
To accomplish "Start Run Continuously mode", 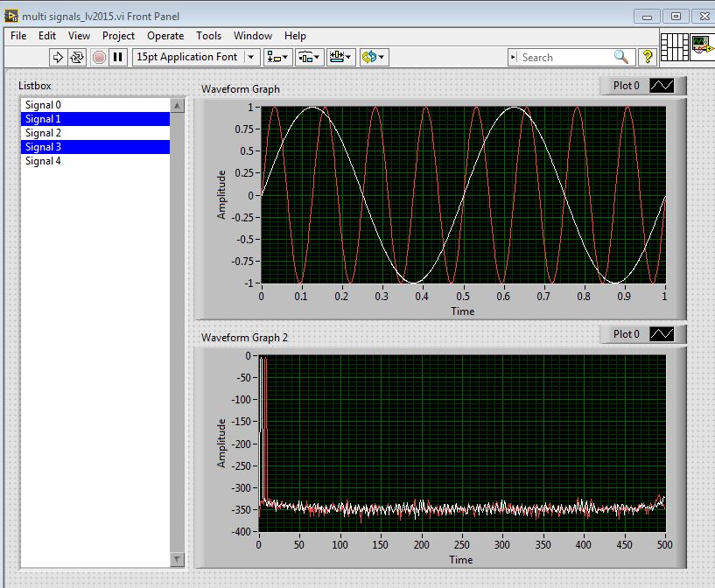I will point(77,58).
